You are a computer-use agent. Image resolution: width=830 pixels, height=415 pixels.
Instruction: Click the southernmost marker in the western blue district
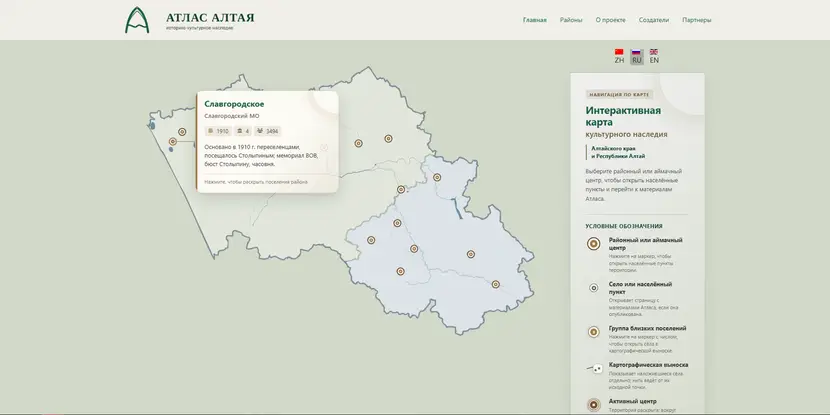pos(401,271)
